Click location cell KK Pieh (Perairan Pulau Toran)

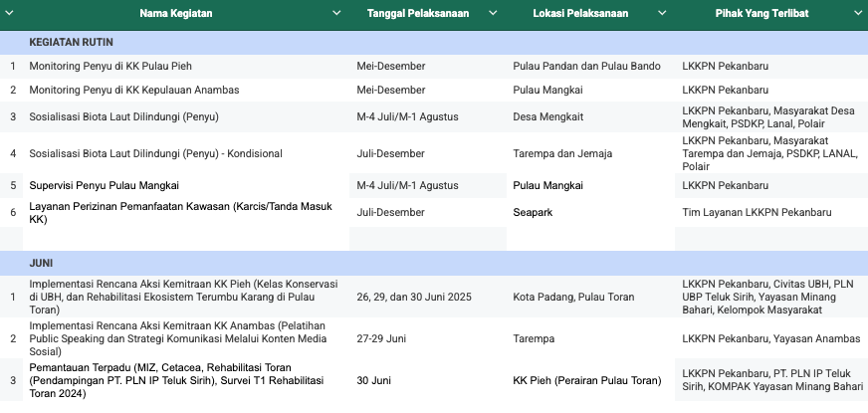pos(590,380)
